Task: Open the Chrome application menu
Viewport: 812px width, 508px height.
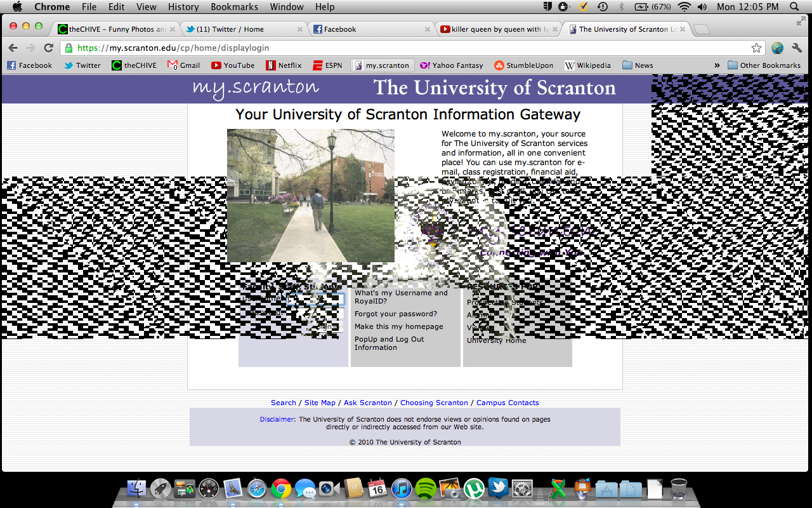Action: pos(52,7)
